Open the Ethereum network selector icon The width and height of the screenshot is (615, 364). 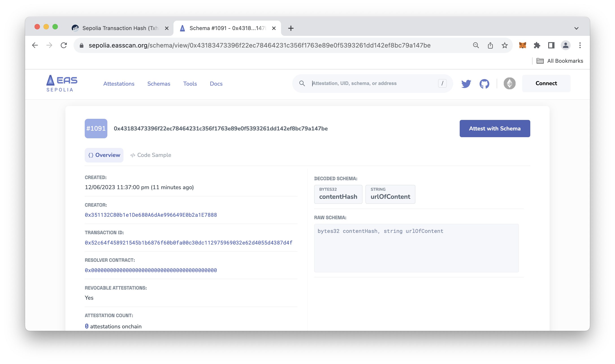[x=510, y=83]
